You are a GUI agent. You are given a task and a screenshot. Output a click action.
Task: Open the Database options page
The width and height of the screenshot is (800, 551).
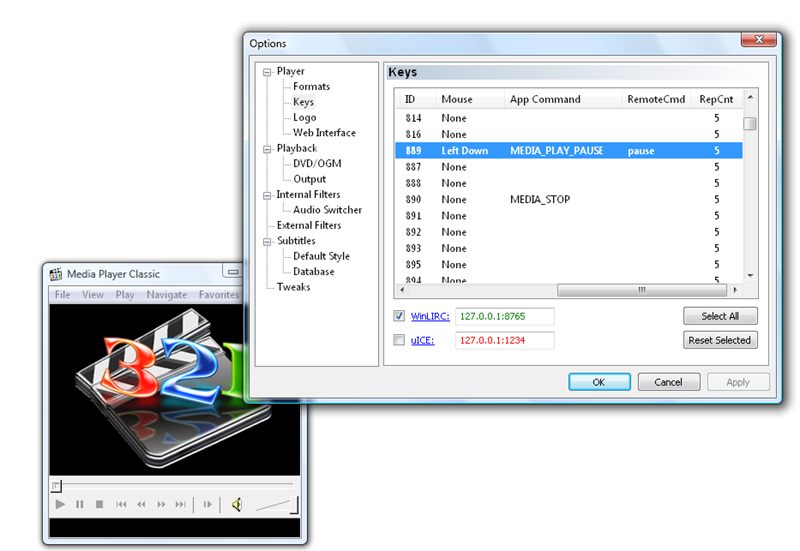tap(313, 271)
